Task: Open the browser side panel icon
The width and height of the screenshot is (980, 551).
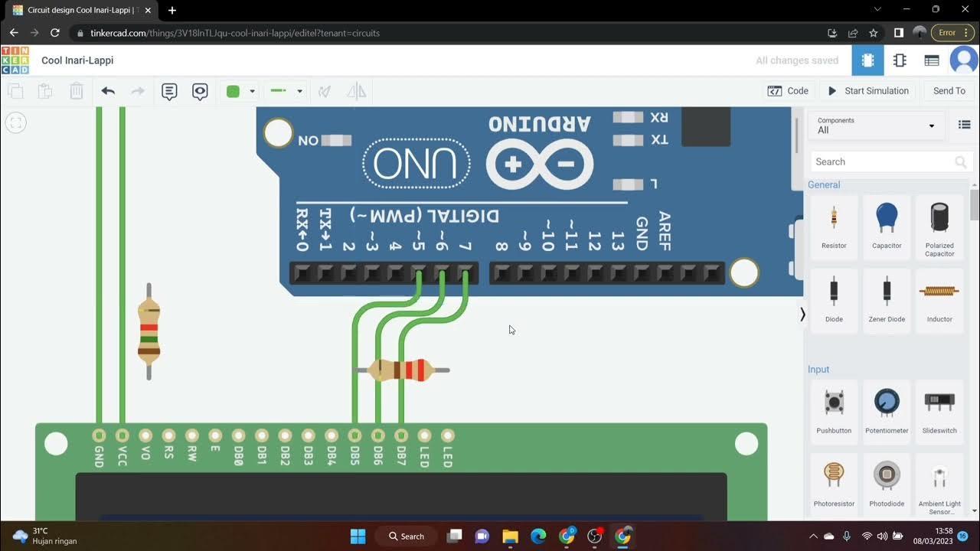Action: 899,33
